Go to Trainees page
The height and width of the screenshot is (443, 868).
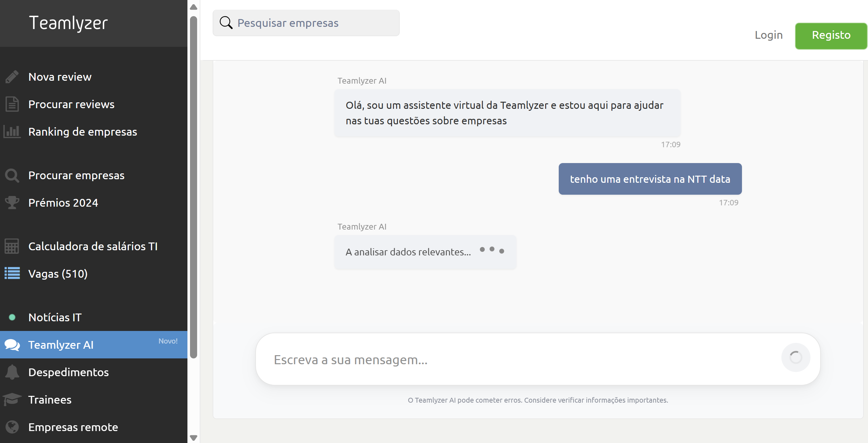point(94,399)
